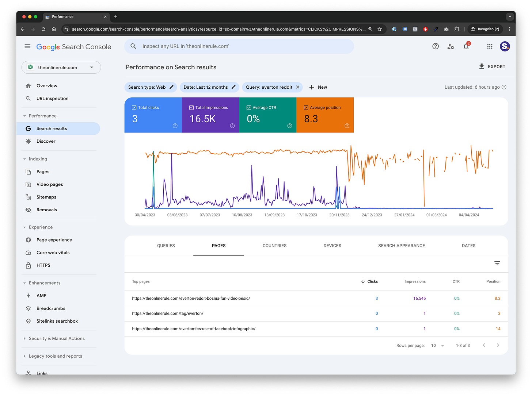Sort by the Impressions column header
Image resolution: width=532 pixels, height=396 pixels.
click(x=415, y=281)
